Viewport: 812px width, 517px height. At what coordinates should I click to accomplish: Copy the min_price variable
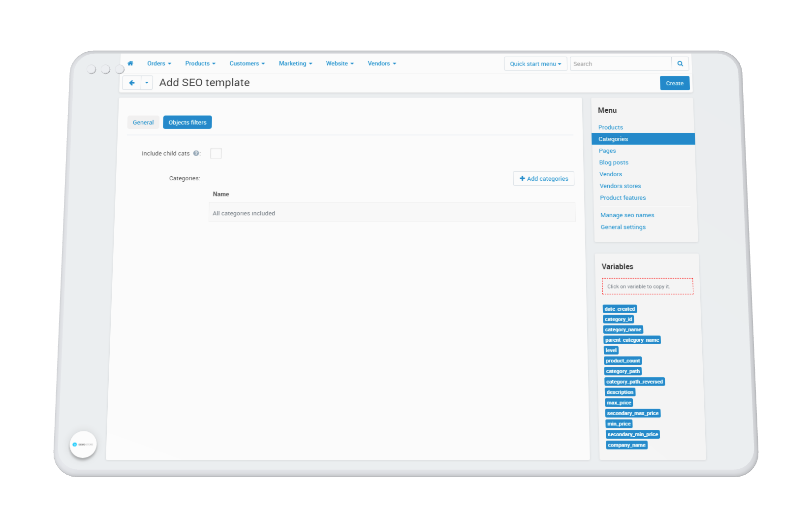pos(619,424)
